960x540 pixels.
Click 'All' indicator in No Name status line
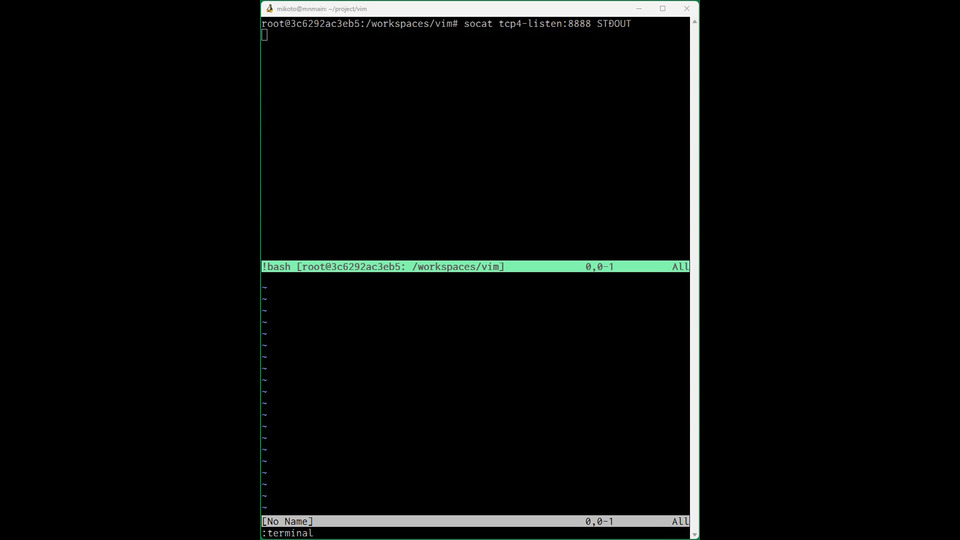[x=680, y=521]
